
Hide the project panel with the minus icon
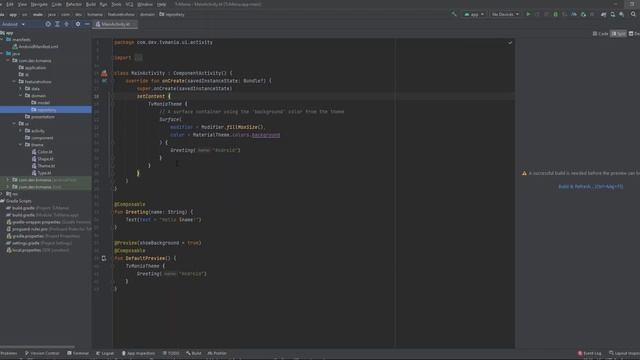click(x=87, y=24)
